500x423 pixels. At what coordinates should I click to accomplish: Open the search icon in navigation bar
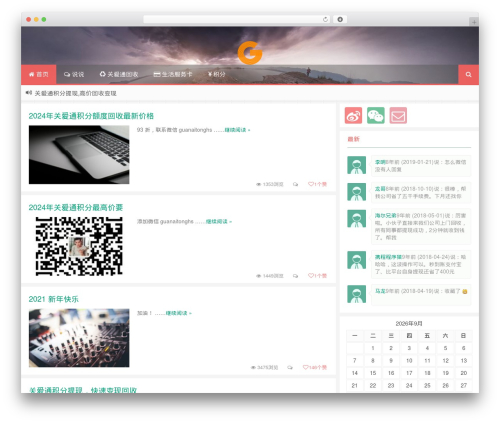(x=468, y=74)
